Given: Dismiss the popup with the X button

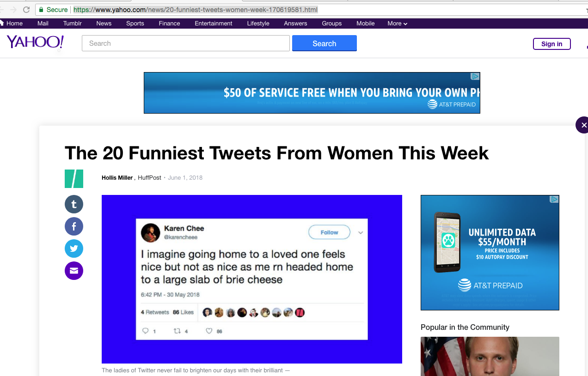Looking at the screenshot, I should pyautogui.click(x=583, y=125).
